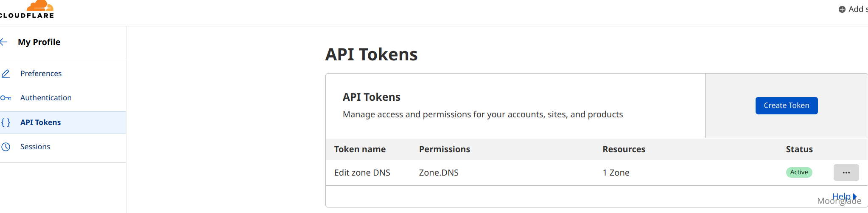Go to the Authentication section
Screen dimensions: 868x213
click(x=46, y=98)
